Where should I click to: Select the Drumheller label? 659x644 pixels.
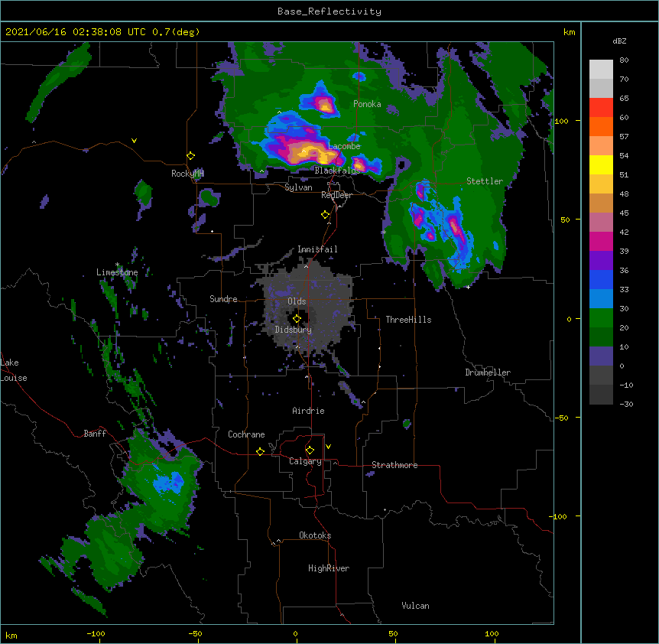(x=488, y=372)
